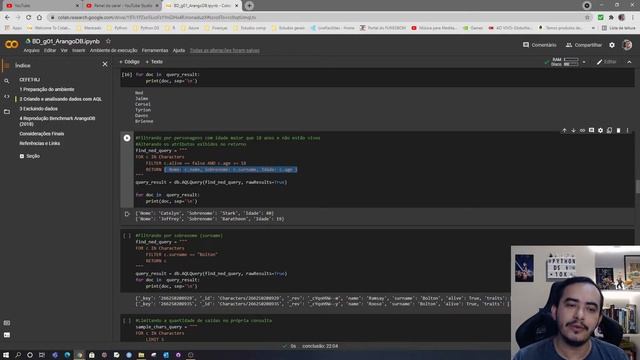The height and width of the screenshot is (360, 640).
Task: Go to section 1 Preparação do ambiente
Action: point(47,89)
